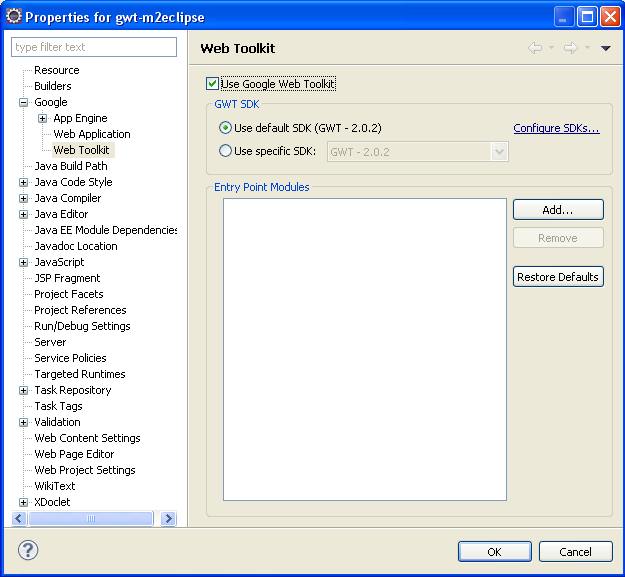This screenshot has height=577, width=625.
Task: Dismiss dialog with Cancel button
Action: (575, 551)
